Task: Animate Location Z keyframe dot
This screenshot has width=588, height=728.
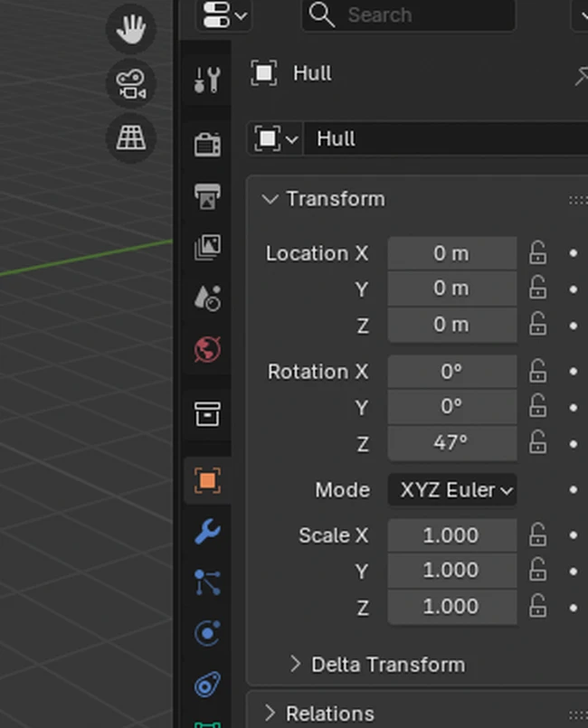Action: click(x=574, y=326)
